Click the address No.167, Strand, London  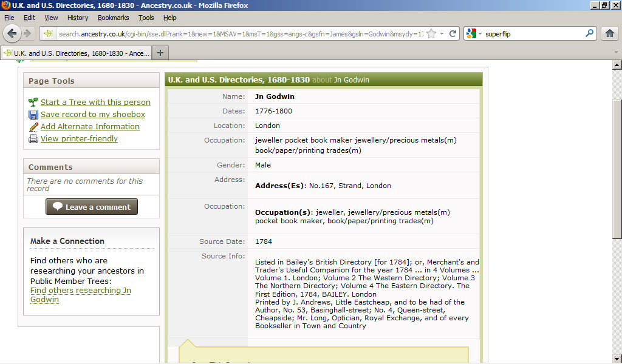click(x=350, y=186)
